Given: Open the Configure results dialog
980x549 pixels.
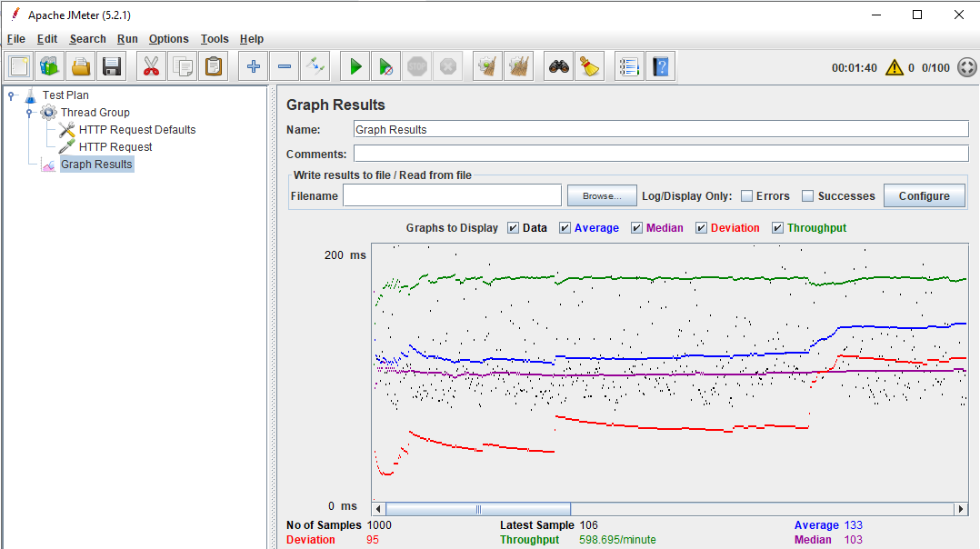Looking at the screenshot, I should (x=924, y=195).
